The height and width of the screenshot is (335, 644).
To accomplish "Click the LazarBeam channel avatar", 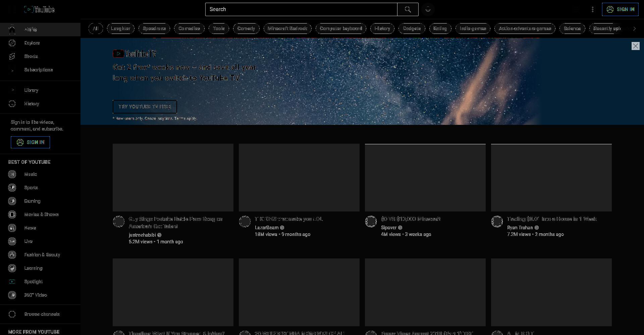I will [x=245, y=222].
